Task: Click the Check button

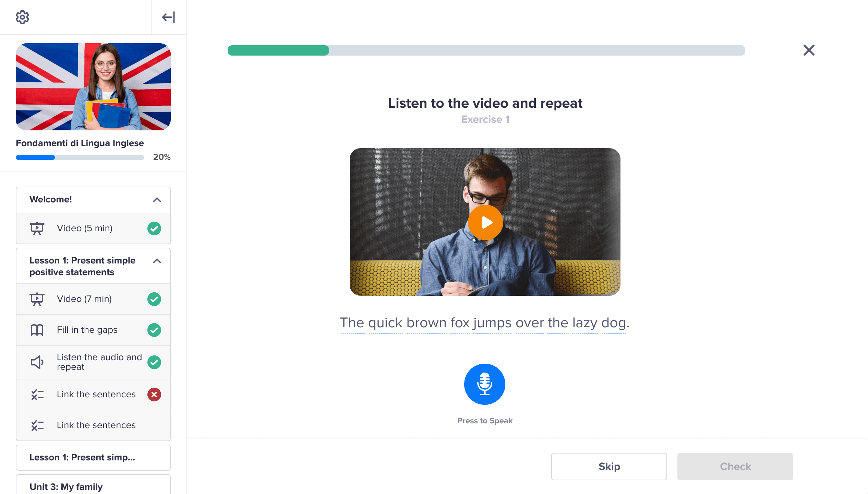Action: tap(735, 467)
